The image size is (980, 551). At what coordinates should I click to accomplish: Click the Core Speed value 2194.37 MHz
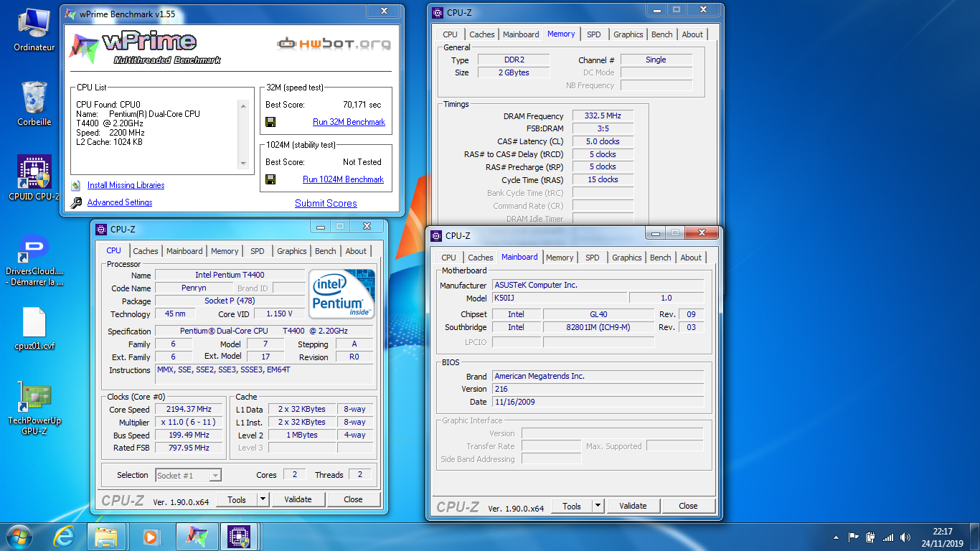pos(189,409)
